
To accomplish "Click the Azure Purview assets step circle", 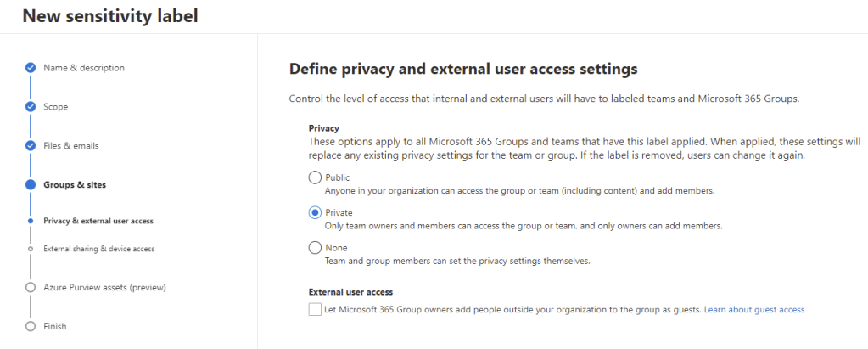I will point(31,288).
